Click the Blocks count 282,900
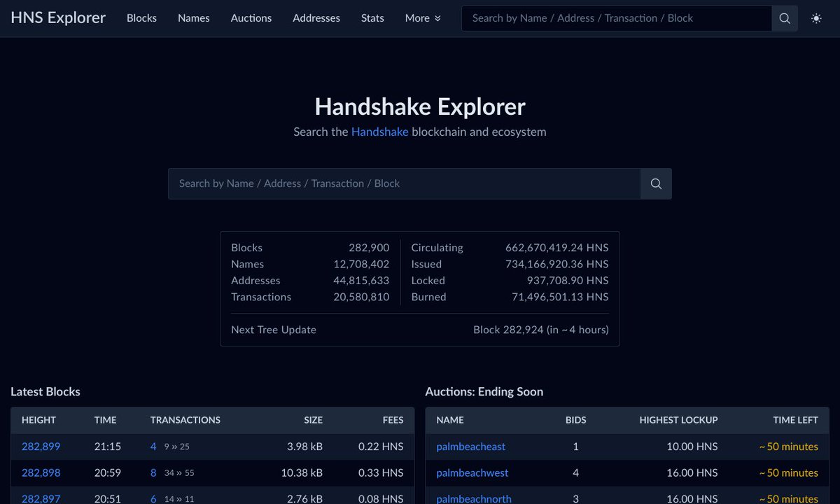The width and height of the screenshot is (840, 504). 369,248
